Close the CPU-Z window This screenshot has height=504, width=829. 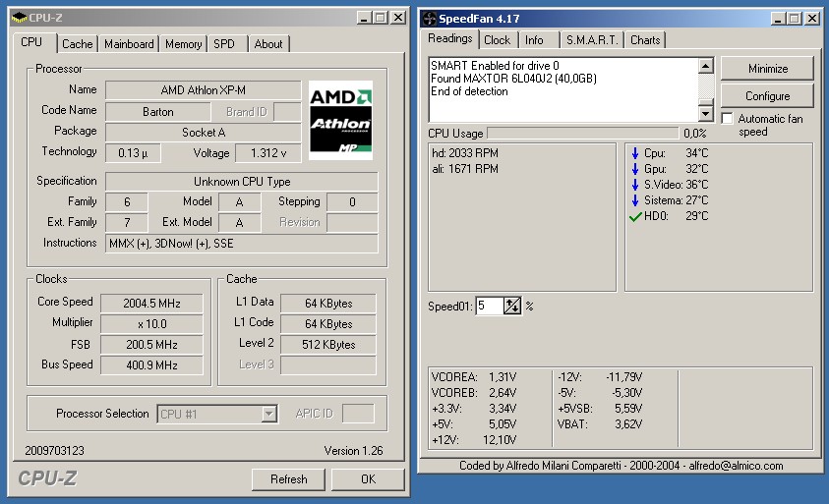click(398, 18)
